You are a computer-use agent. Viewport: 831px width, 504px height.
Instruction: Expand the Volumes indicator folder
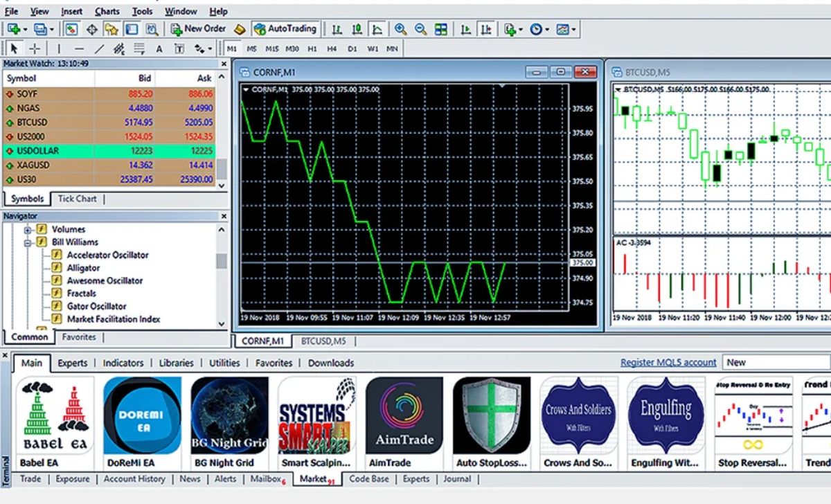pos(28,229)
